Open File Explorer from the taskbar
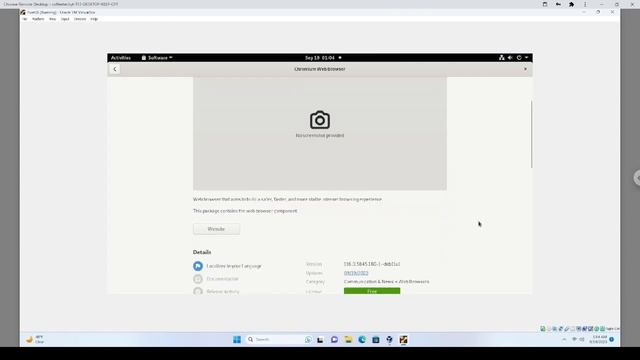 348,340
